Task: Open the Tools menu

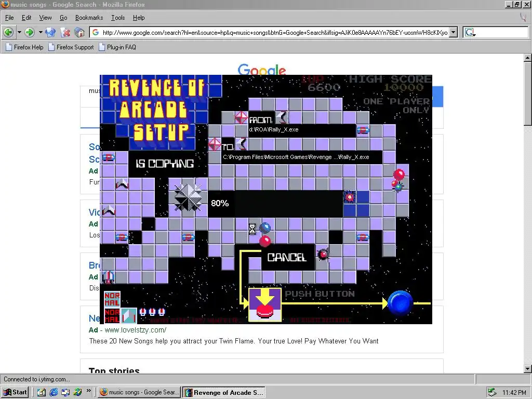Action: click(x=118, y=18)
